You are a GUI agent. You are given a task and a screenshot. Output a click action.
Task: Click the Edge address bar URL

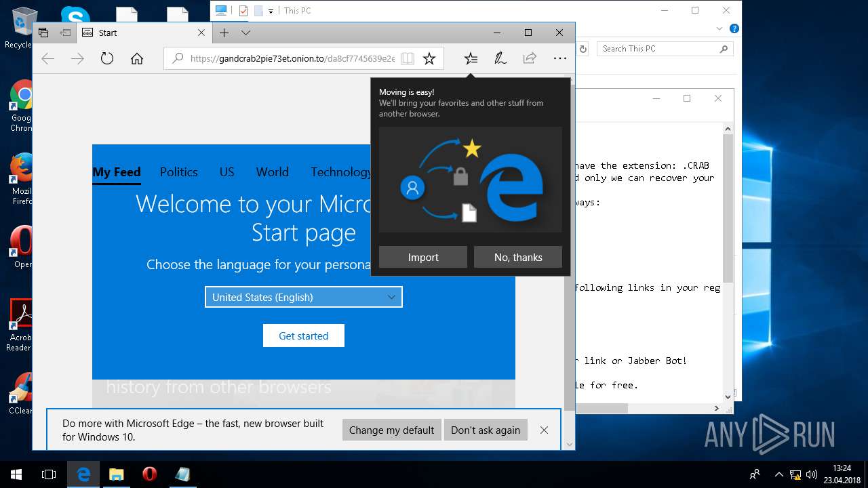292,59
